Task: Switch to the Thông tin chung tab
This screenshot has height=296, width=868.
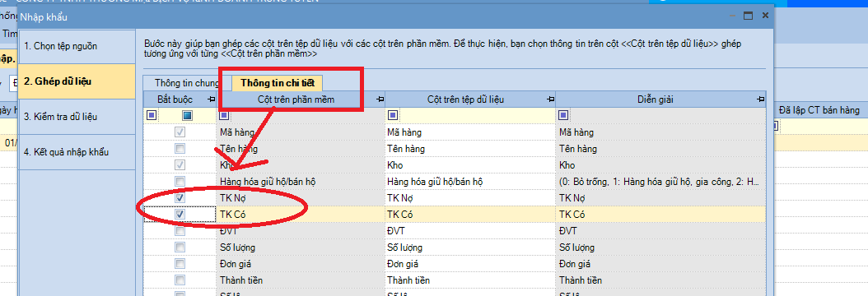Action: click(x=187, y=83)
